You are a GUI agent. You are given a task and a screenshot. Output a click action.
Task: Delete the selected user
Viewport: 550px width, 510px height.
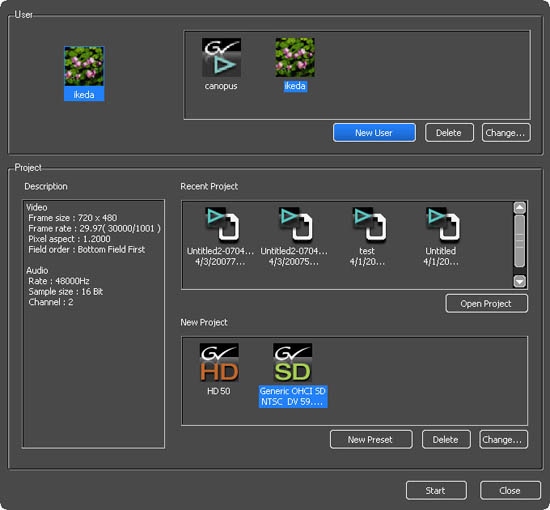coord(449,133)
